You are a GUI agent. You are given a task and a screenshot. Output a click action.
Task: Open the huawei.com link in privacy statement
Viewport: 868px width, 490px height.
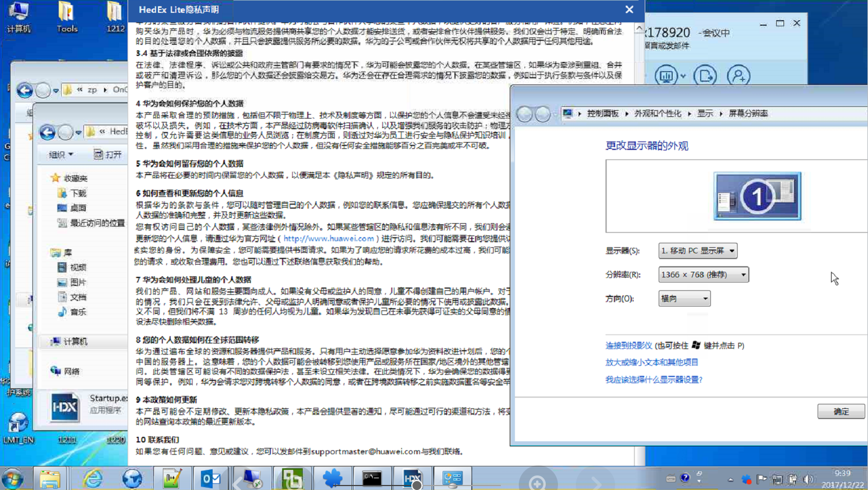(329, 238)
